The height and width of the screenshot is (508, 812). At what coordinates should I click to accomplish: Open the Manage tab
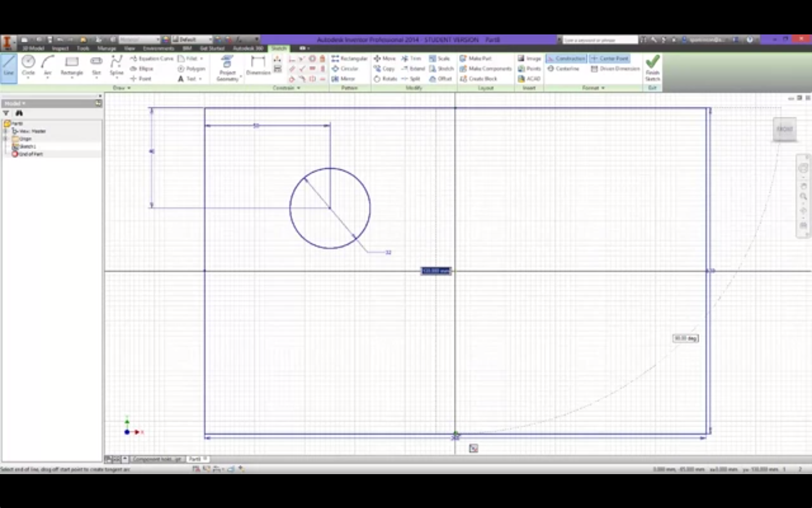click(107, 49)
